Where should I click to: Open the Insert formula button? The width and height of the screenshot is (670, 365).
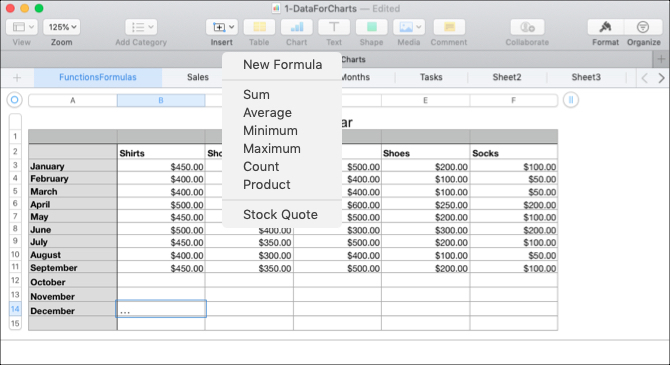coord(218,27)
